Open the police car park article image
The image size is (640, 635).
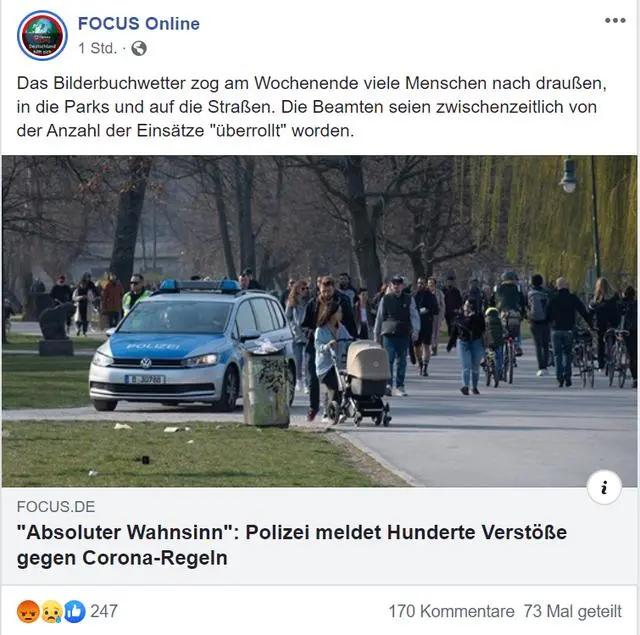click(x=319, y=321)
